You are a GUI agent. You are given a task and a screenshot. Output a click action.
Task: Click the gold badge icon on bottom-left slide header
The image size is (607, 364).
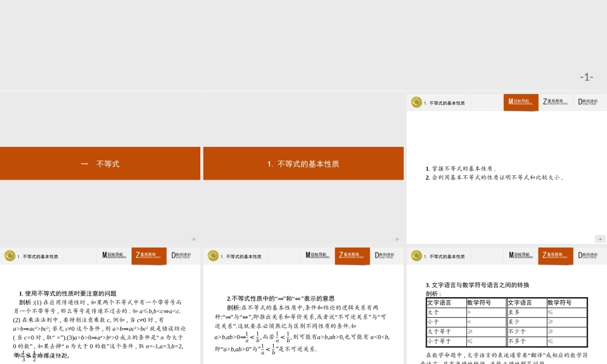point(10,255)
